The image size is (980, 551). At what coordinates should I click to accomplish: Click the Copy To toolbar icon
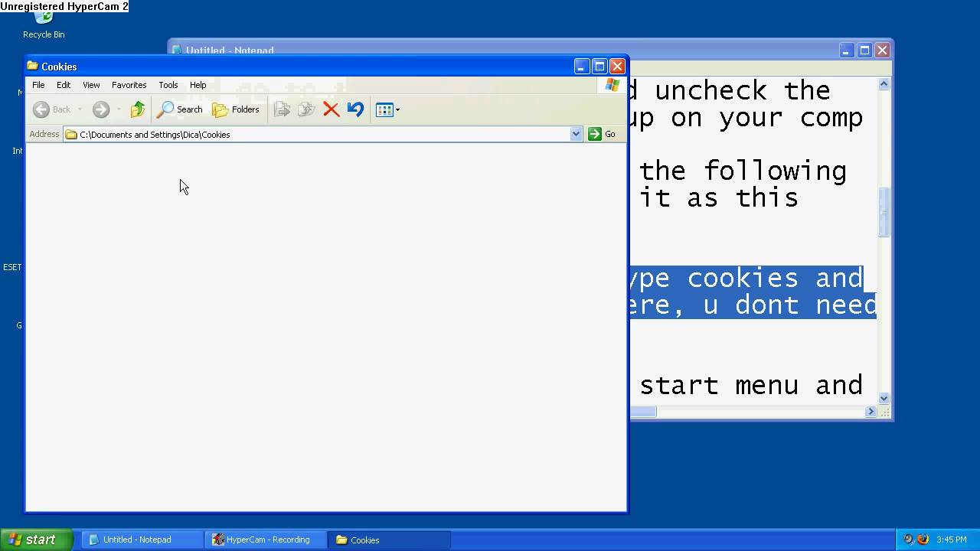point(306,109)
